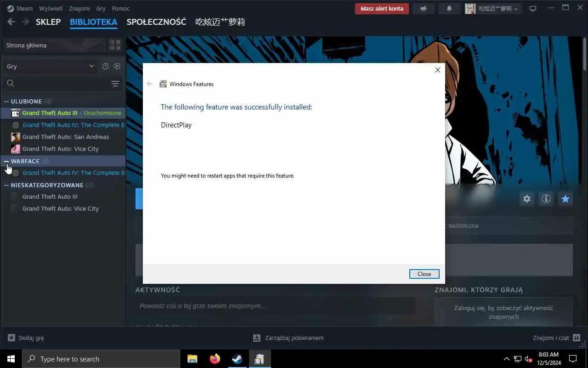Select Grand Theft Auto: Vice City in ULUBIONE
The image size is (588, 368).
63,149
